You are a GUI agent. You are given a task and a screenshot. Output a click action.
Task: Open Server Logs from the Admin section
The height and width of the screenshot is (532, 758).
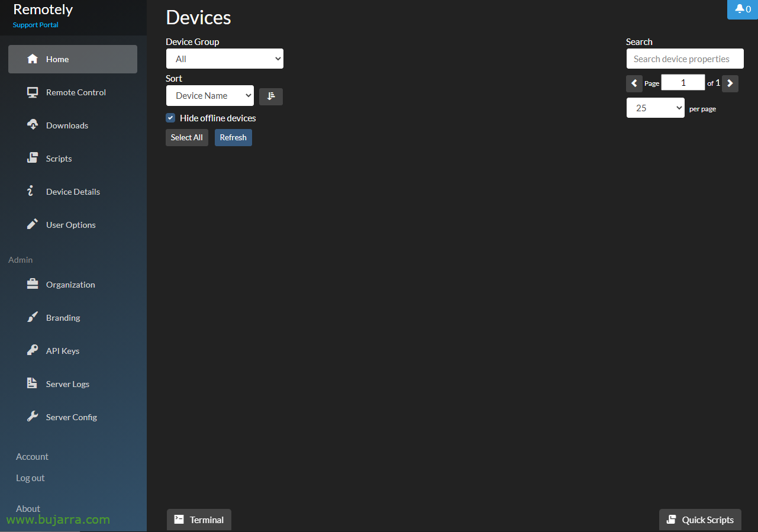click(x=33, y=383)
